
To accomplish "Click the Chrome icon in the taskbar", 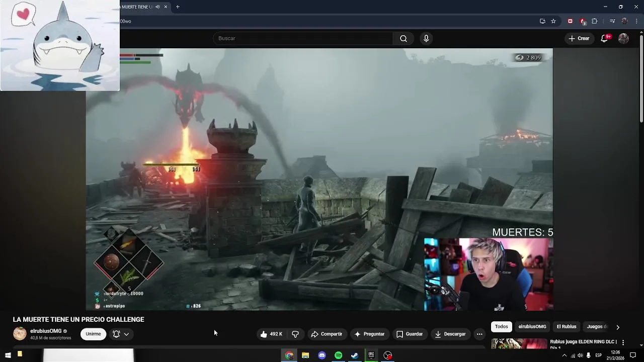I will tap(289, 355).
